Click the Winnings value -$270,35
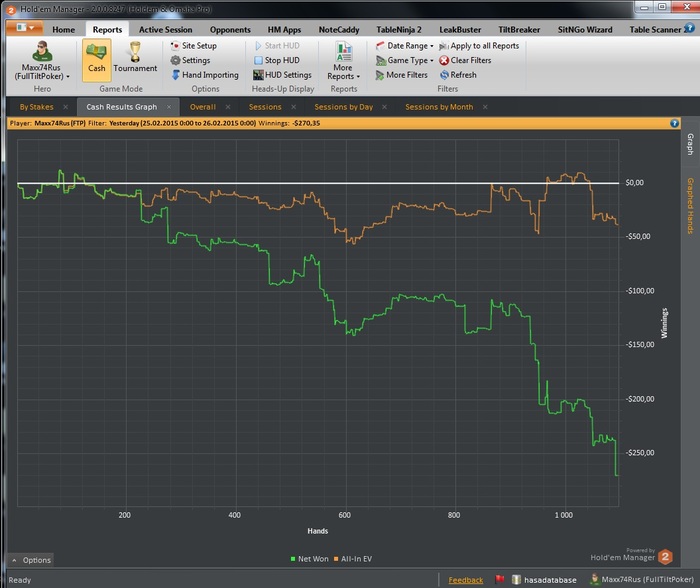Image resolution: width=700 pixels, height=588 pixels. point(306,123)
